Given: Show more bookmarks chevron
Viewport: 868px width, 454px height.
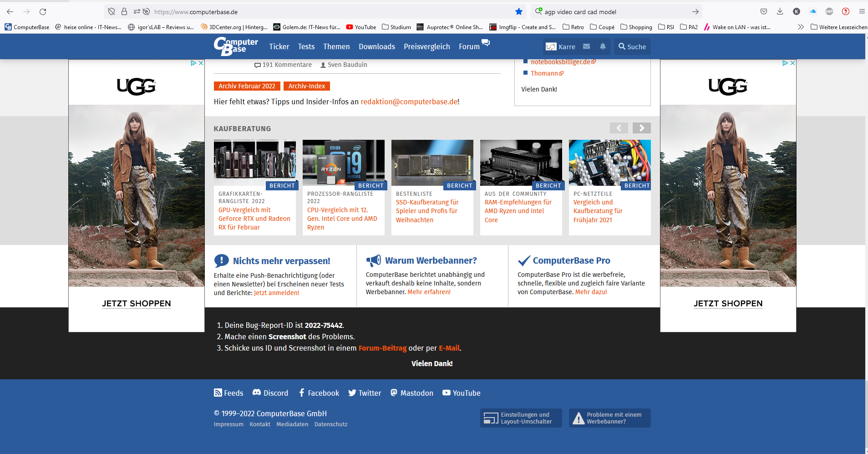Looking at the screenshot, I should coord(801,27).
